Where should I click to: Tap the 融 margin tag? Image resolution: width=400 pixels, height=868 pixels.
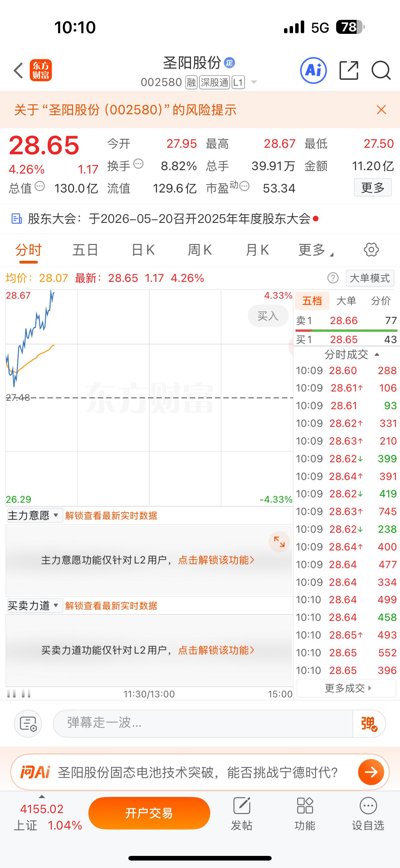tap(191, 83)
